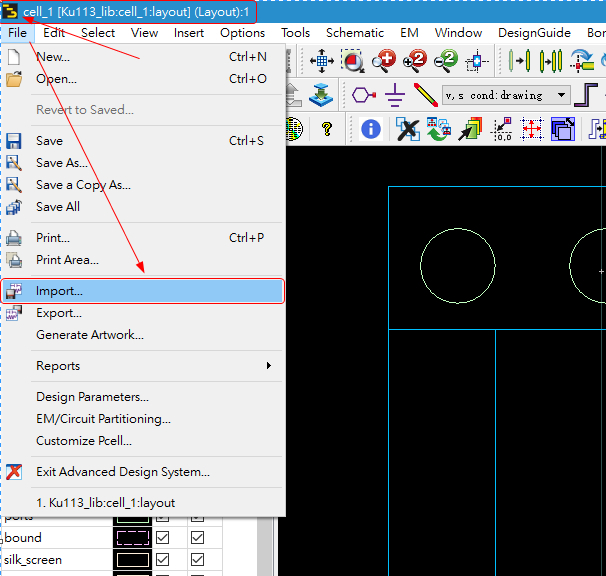This screenshot has width=606, height=576.
Task: Open the Tools menu
Action: tap(295, 33)
